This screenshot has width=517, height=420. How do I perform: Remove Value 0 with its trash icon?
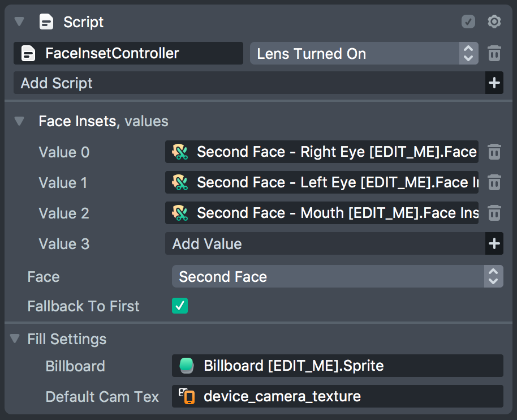coord(494,152)
